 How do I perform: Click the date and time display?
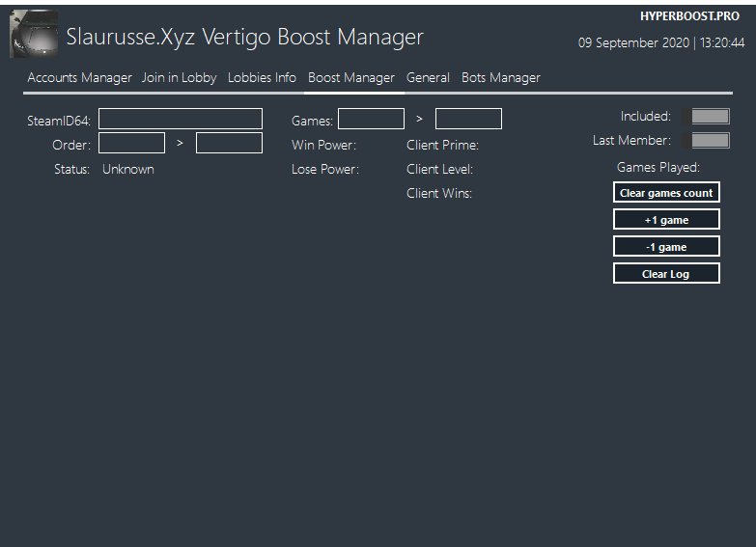click(661, 42)
